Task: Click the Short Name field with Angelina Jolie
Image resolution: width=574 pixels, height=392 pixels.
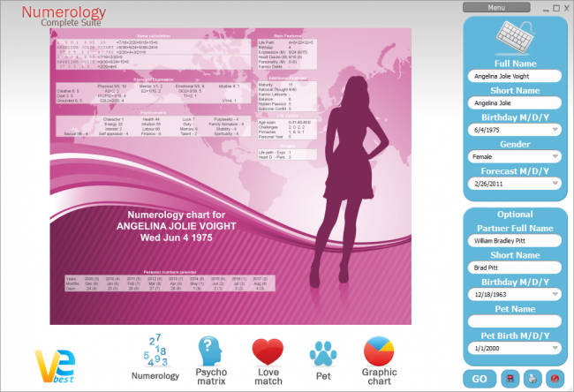Action: pyautogui.click(x=514, y=102)
